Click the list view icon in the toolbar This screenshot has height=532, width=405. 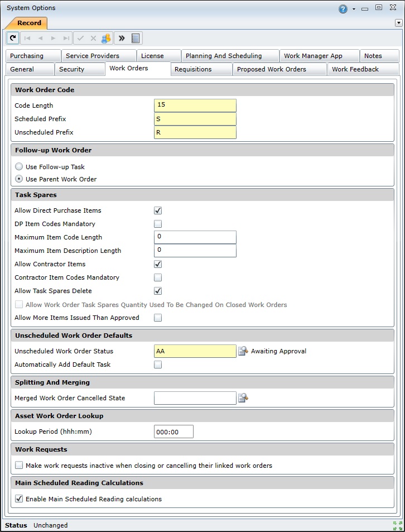(136, 38)
